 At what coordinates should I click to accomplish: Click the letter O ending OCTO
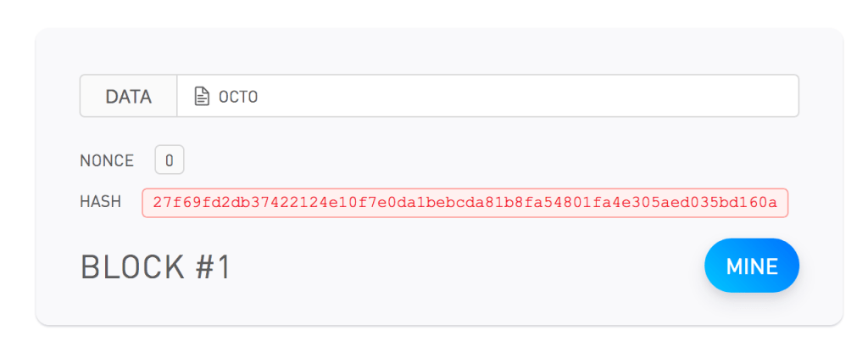(253, 97)
